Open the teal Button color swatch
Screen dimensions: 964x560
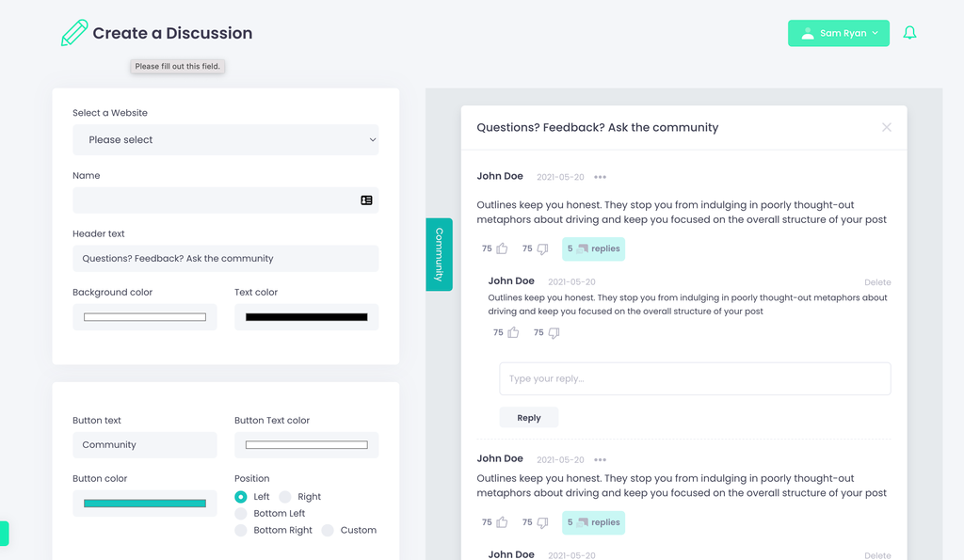145,504
